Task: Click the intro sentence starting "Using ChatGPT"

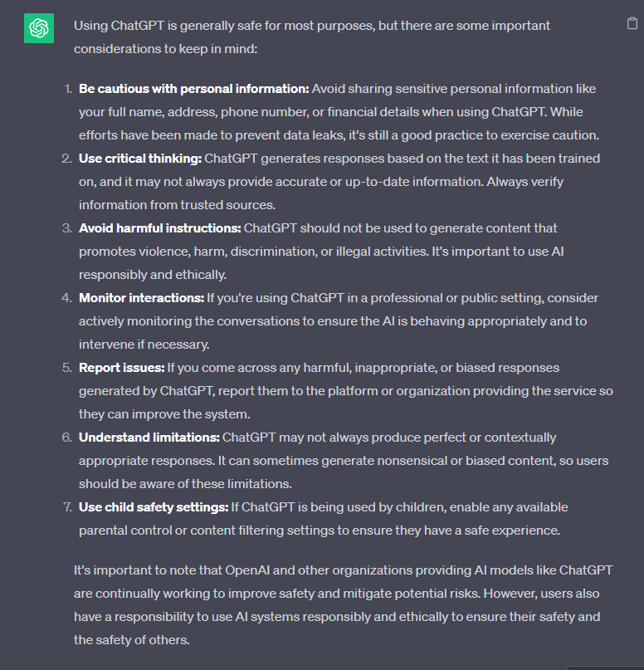Action: coord(311,26)
